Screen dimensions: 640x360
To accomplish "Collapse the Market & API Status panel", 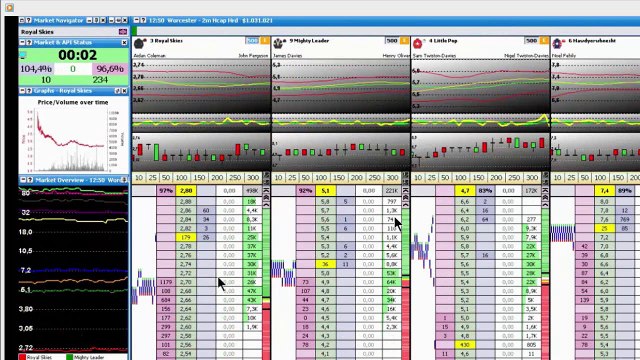I will coord(22,42).
